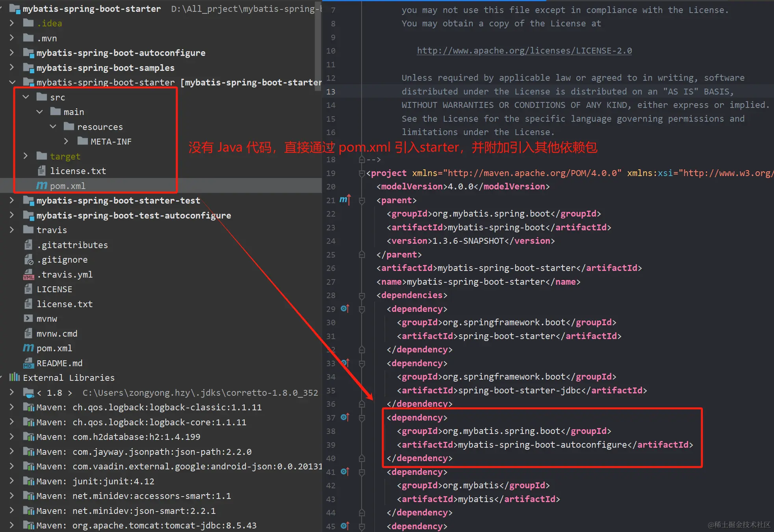The width and height of the screenshot is (774, 532).
Task: Fold the dependency block at line 37
Action: coord(362,418)
